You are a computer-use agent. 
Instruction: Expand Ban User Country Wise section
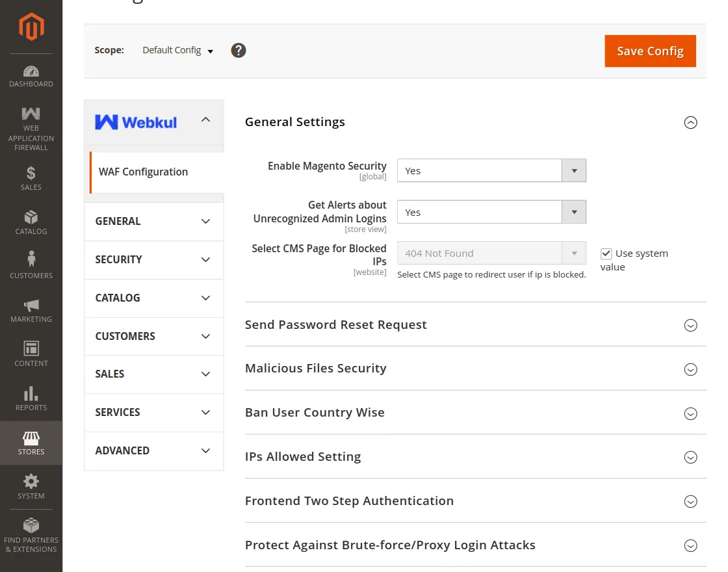690,413
